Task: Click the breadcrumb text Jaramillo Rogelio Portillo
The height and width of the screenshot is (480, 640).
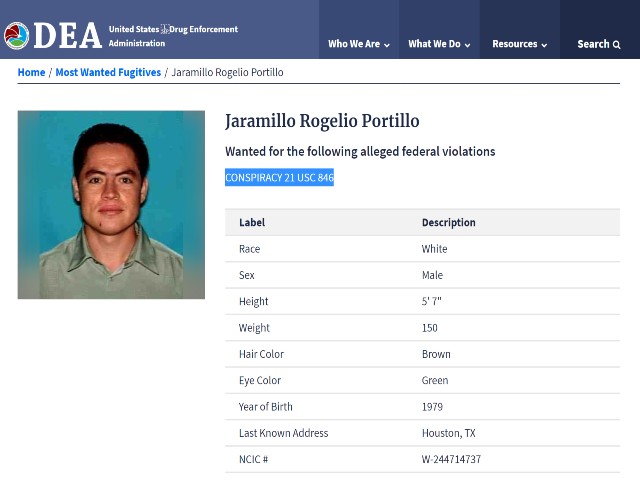Action: coord(227,72)
